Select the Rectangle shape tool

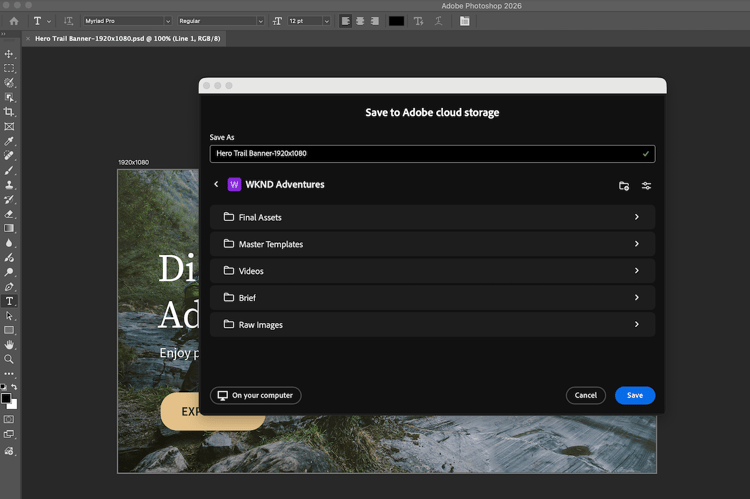pos(9,330)
